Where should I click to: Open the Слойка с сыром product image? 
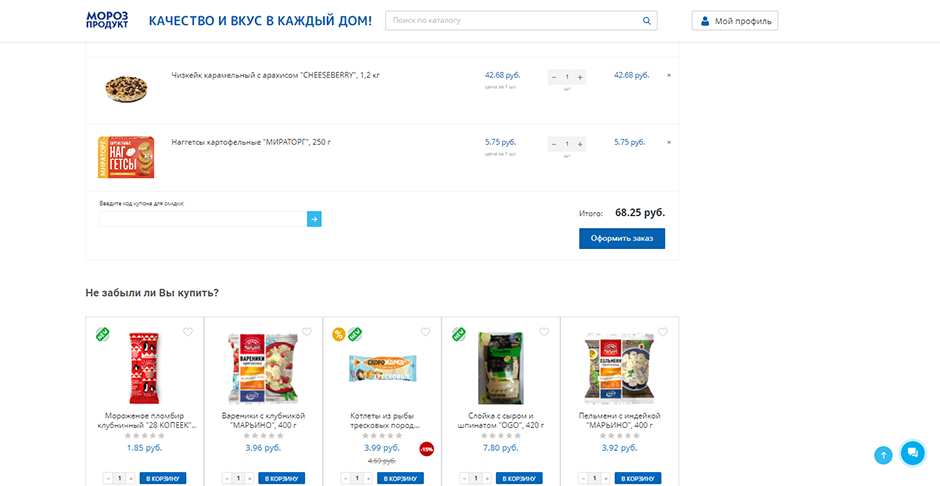(501, 368)
